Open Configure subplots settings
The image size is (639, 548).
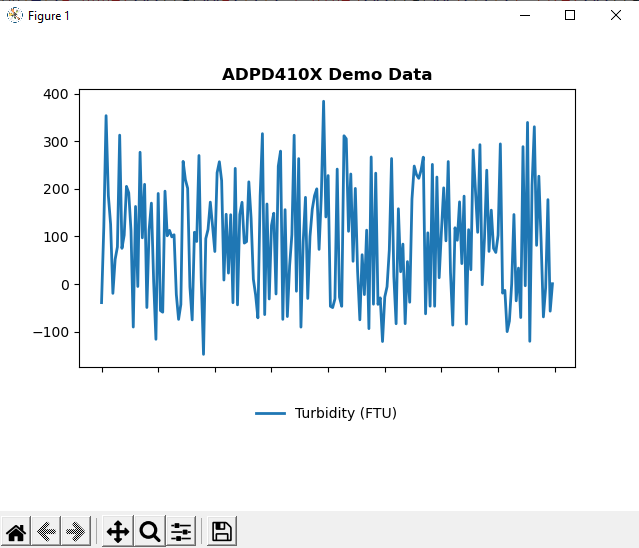181,531
